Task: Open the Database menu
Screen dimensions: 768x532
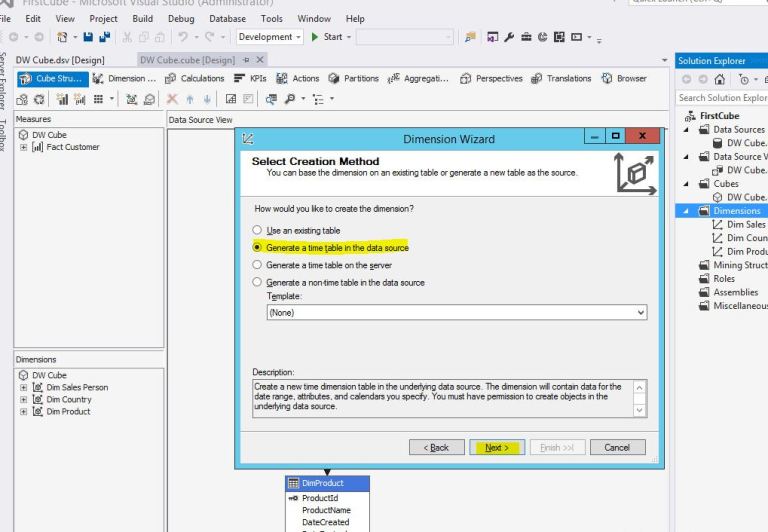Action: pos(227,19)
